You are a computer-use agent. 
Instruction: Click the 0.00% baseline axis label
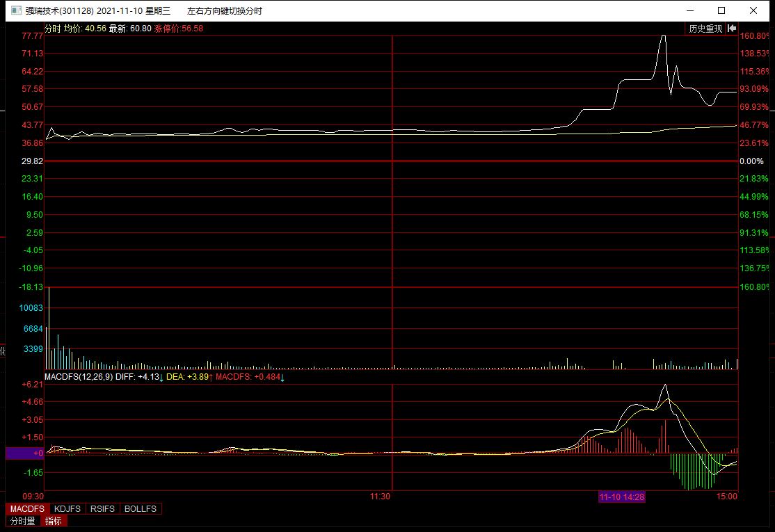[751, 161]
